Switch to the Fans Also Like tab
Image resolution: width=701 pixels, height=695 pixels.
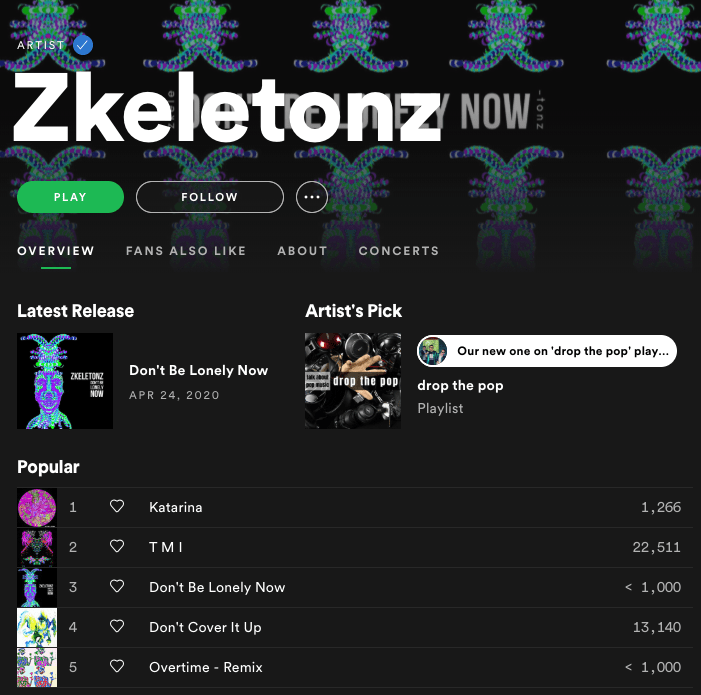point(186,251)
